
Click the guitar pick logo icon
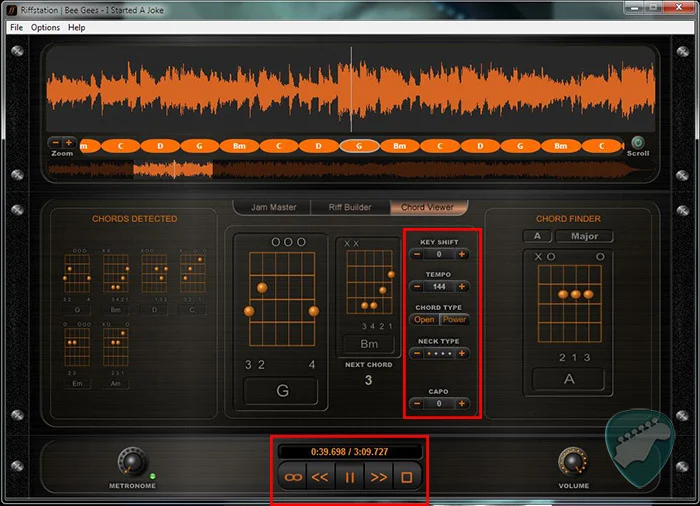[x=639, y=448]
